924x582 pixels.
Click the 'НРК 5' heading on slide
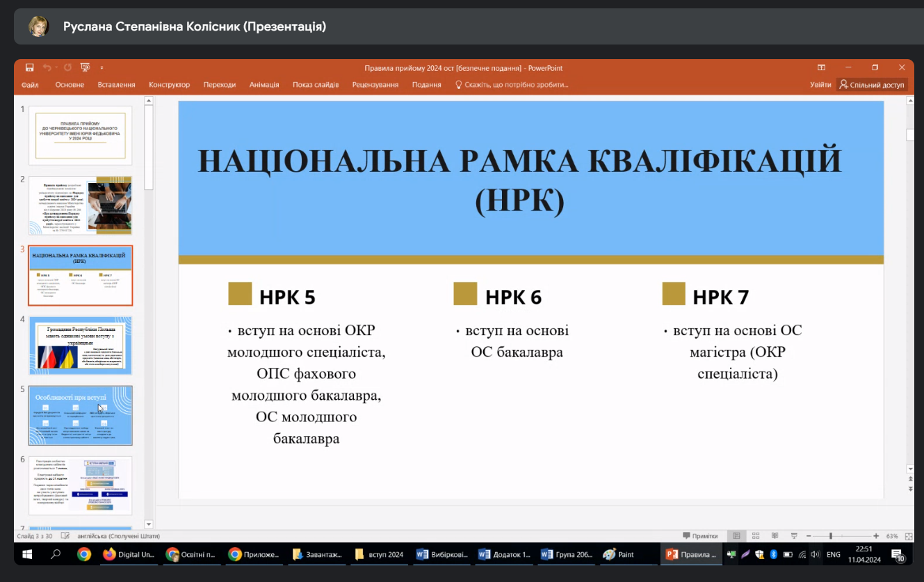(x=287, y=298)
